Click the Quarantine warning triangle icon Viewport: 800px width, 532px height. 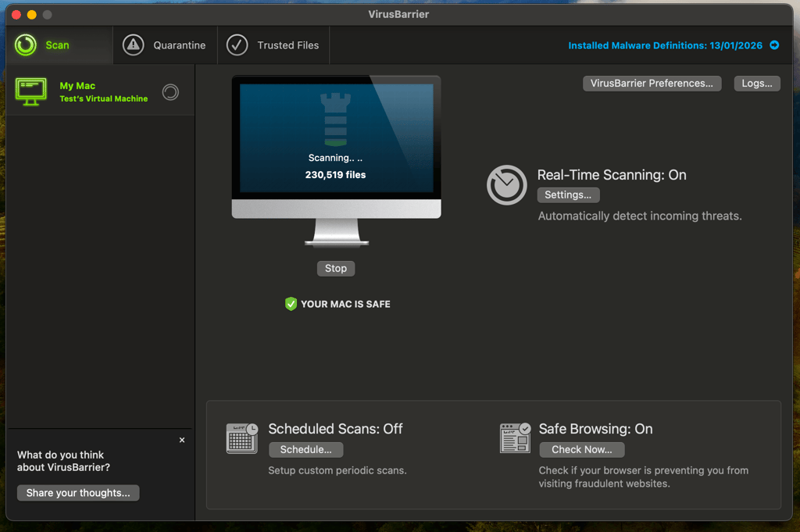coord(133,45)
